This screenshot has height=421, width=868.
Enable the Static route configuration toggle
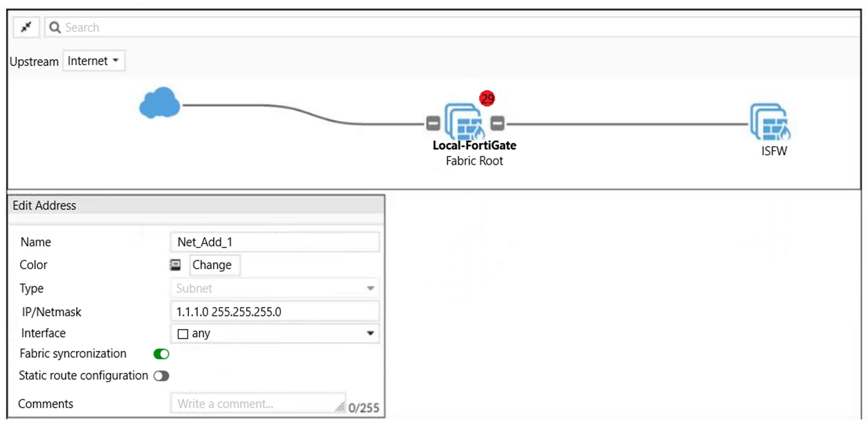tap(161, 376)
